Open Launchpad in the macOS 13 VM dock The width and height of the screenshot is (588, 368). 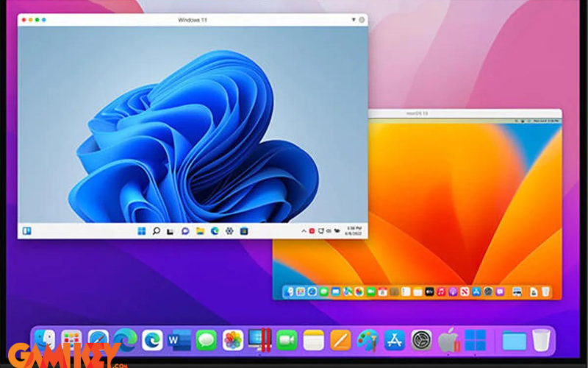click(301, 291)
